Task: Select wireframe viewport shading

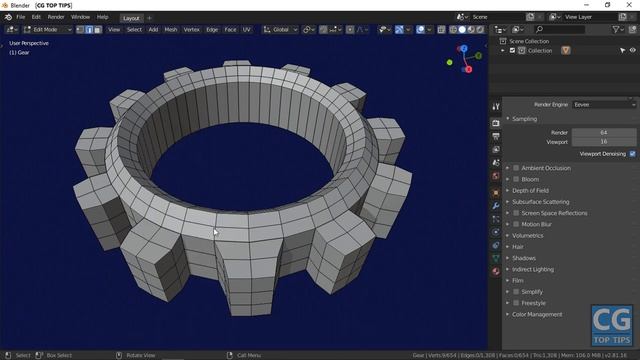Action: [x=453, y=29]
